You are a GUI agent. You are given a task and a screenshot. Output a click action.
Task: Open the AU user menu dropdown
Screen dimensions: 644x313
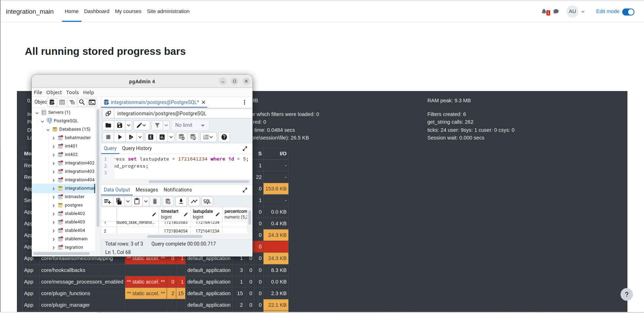coord(576,11)
